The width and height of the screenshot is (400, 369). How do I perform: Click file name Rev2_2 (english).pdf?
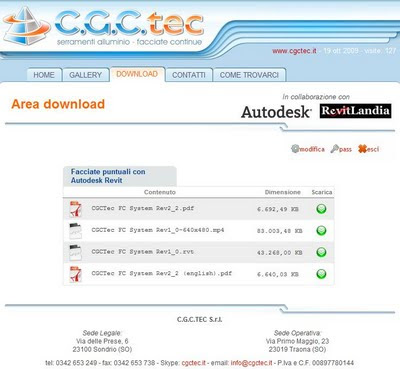pyautogui.click(x=162, y=273)
